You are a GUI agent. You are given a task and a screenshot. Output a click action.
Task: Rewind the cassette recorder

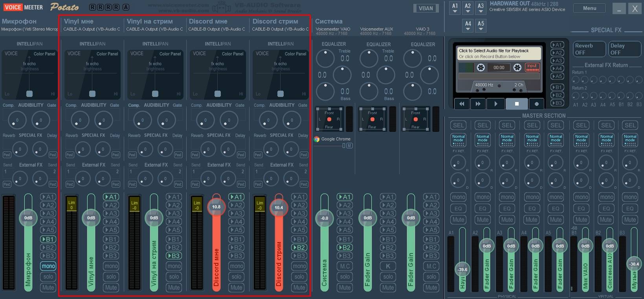pyautogui.click(x=462, y=104)
